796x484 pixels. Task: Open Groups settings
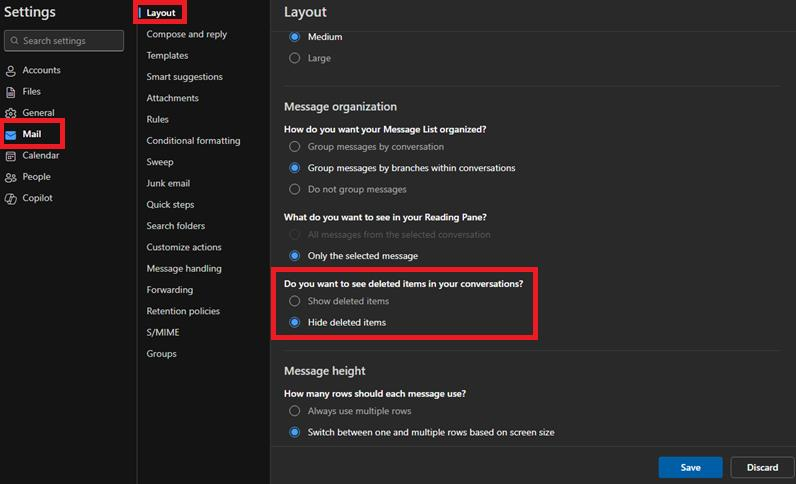[x=161, y=354]
